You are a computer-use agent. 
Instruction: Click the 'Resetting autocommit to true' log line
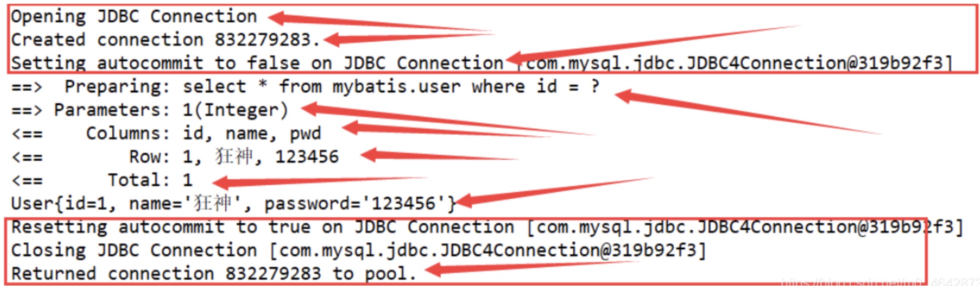pyautogui.click(x=487, y=227)
